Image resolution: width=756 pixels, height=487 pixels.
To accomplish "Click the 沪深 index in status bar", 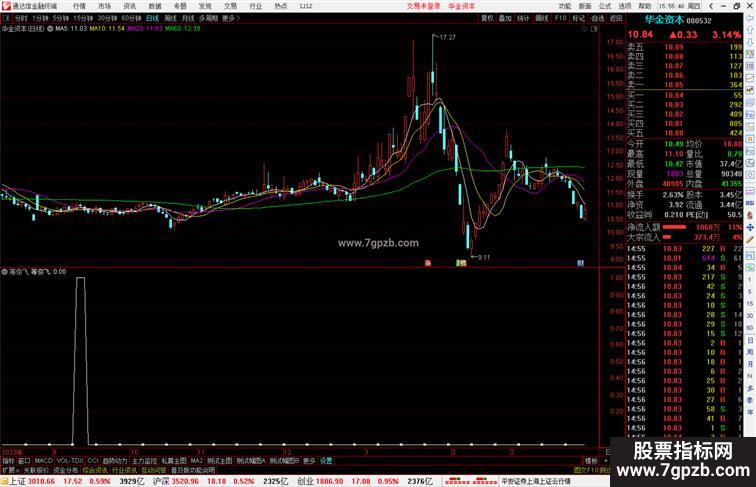I will [x=162, y=481].
